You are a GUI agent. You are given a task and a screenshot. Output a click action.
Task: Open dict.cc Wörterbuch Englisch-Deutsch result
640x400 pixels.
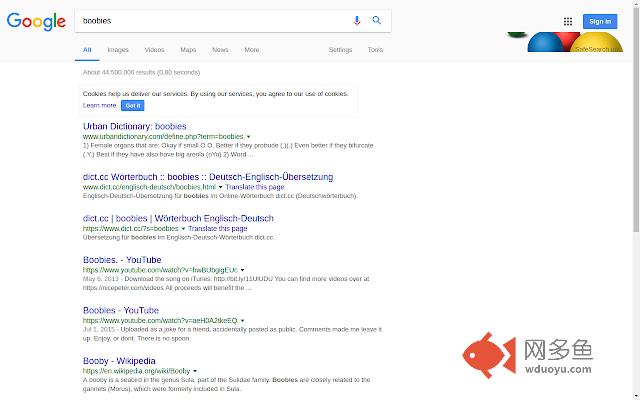(178, 218)
